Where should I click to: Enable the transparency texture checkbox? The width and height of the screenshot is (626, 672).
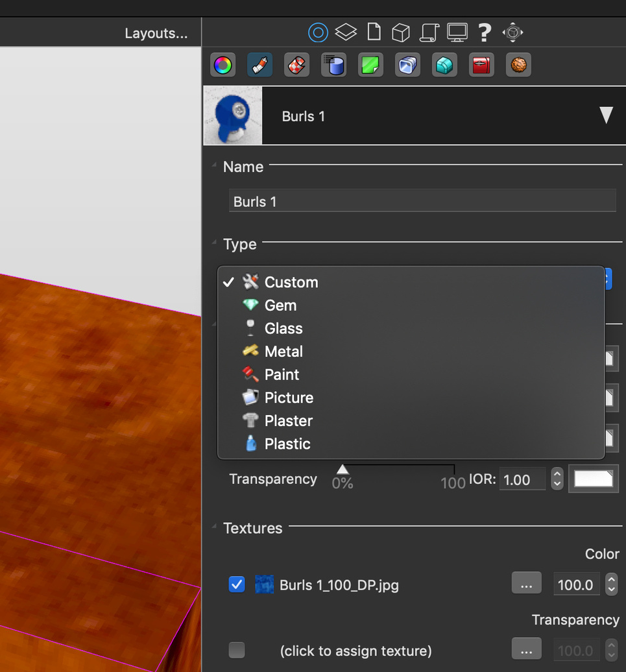click(237, 650)
